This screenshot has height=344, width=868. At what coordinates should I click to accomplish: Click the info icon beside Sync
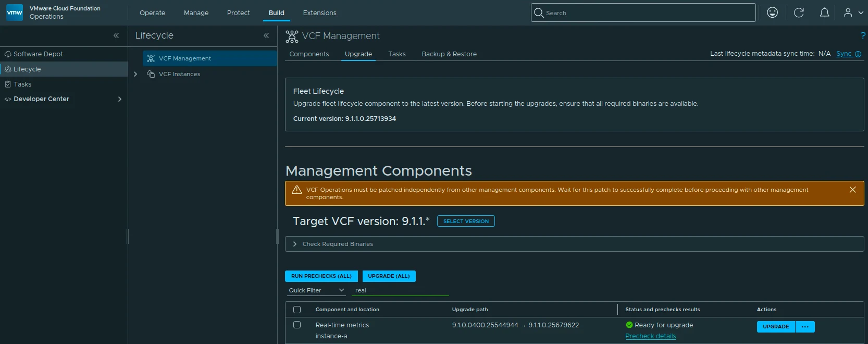pyautogui.click(x=858, y=54)
